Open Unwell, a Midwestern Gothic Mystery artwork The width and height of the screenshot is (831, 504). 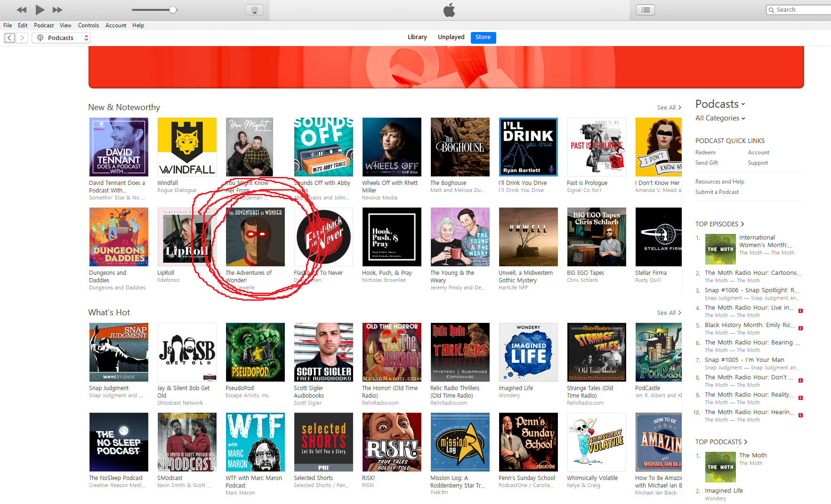[x=528, y=237]
